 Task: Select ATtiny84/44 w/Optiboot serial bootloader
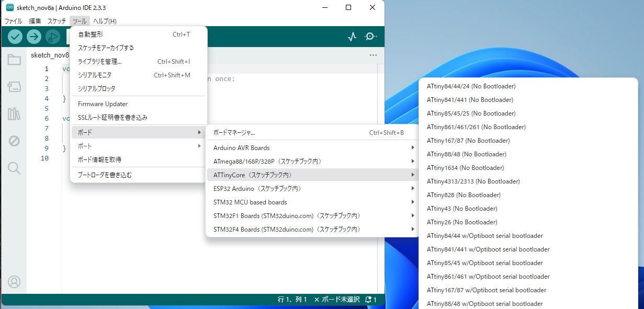coord(528,236)
